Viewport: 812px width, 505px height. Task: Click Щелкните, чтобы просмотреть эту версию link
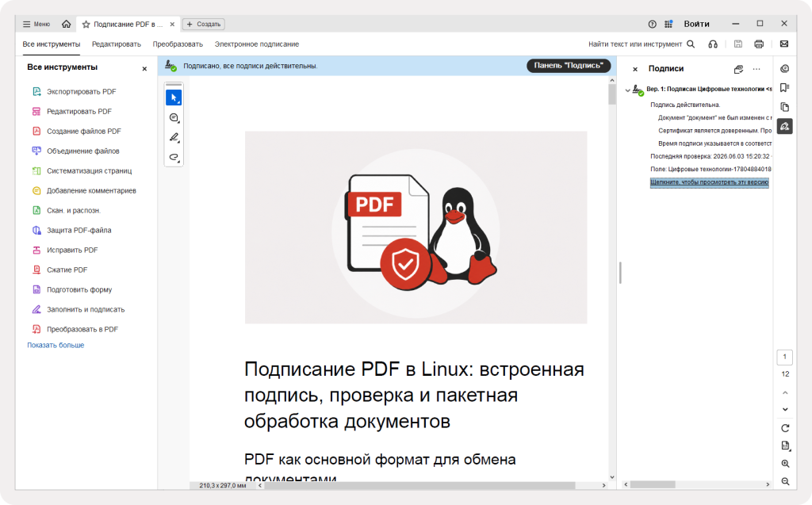click(710, 182)
